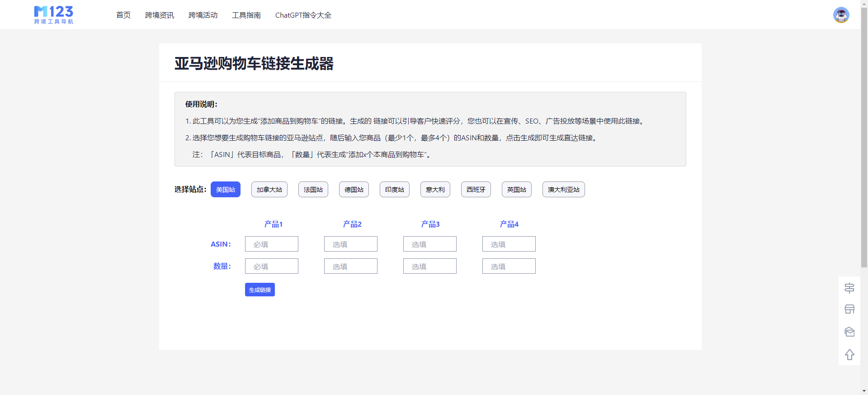Click the signpost icon in side panel
The image size is (868, 395).
[x=849, y=288]
